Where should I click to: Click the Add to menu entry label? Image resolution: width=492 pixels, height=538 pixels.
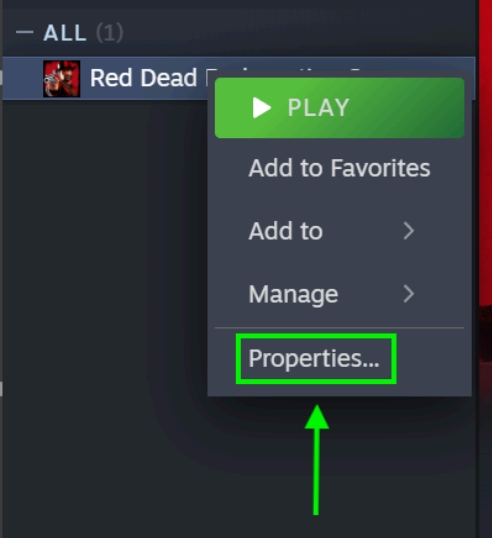285,231
